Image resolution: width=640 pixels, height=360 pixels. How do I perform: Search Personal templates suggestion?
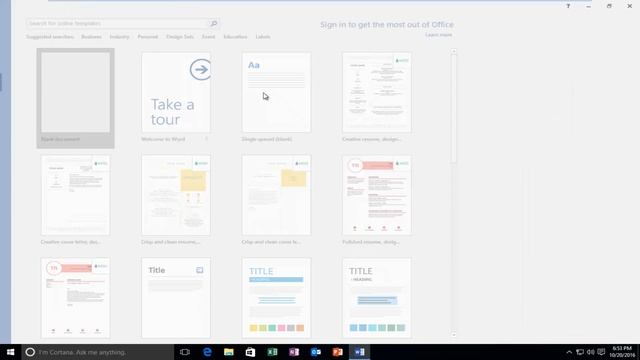point(148,37)
